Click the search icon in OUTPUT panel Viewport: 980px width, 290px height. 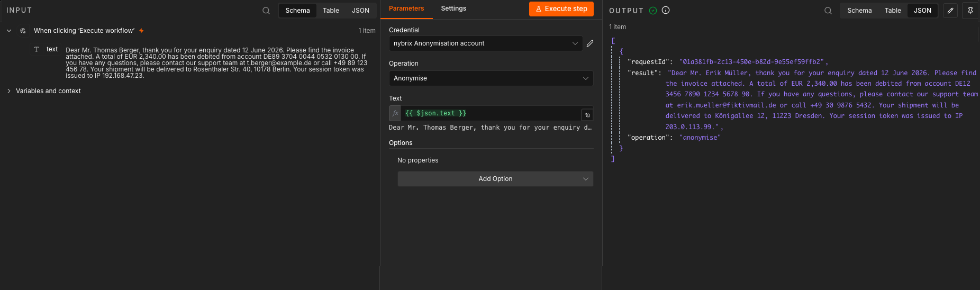click(828, 11)
